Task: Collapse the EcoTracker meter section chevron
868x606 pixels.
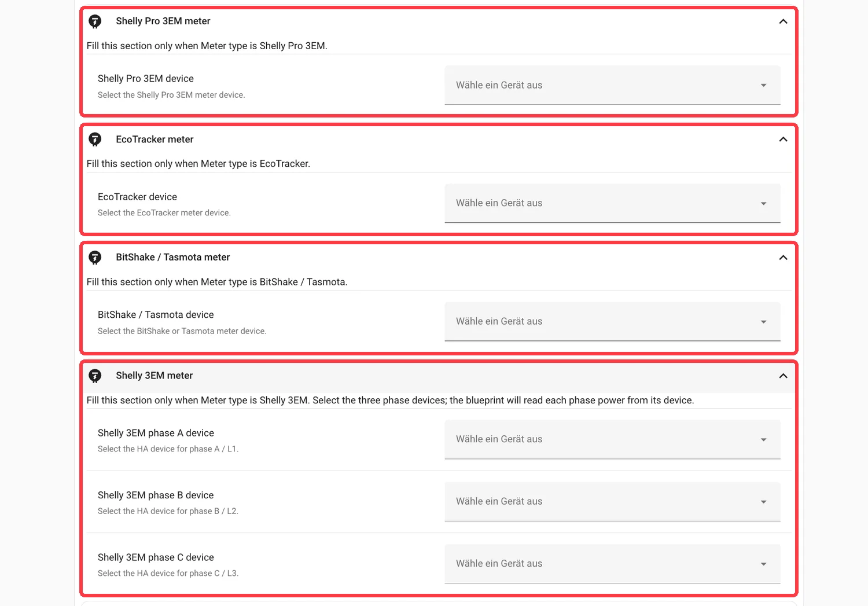Action: point(783,139)
